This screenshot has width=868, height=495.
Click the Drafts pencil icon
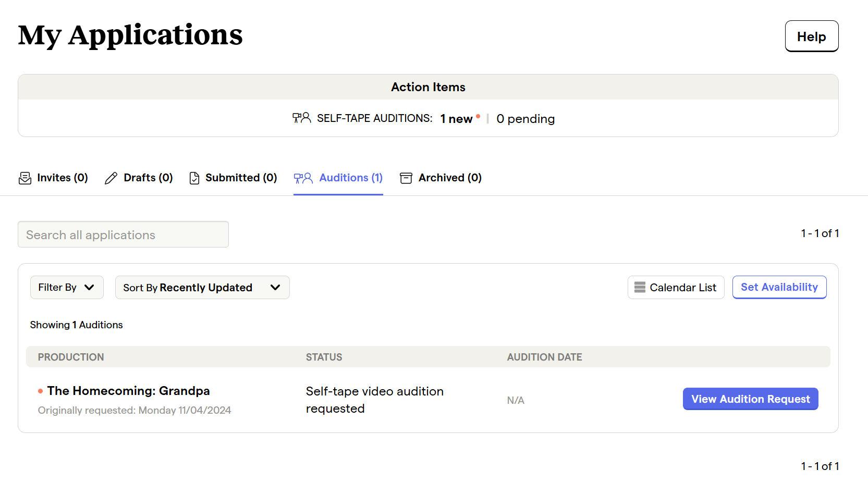point(111,178)
